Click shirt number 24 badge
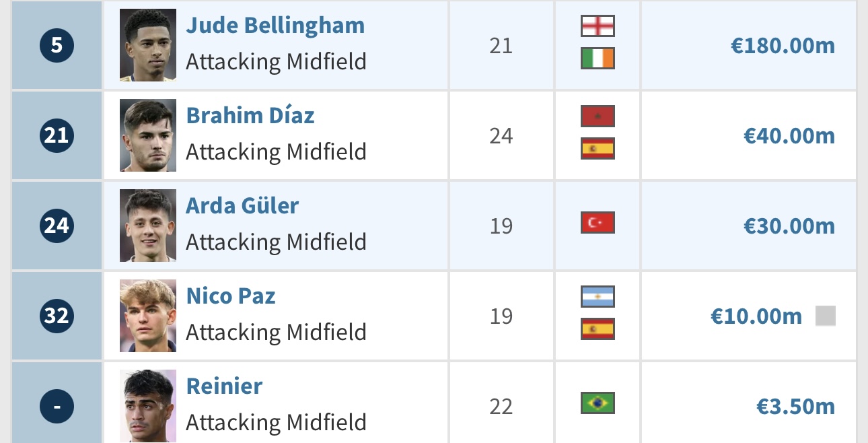Viewport: 868px width, 443px height. click(57, 226)
